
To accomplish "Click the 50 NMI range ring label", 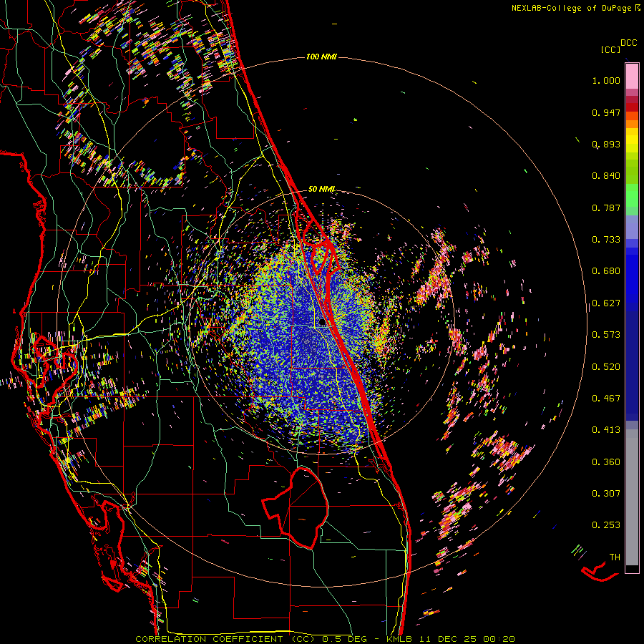I will pyautogui.click(x=321, y=190).
